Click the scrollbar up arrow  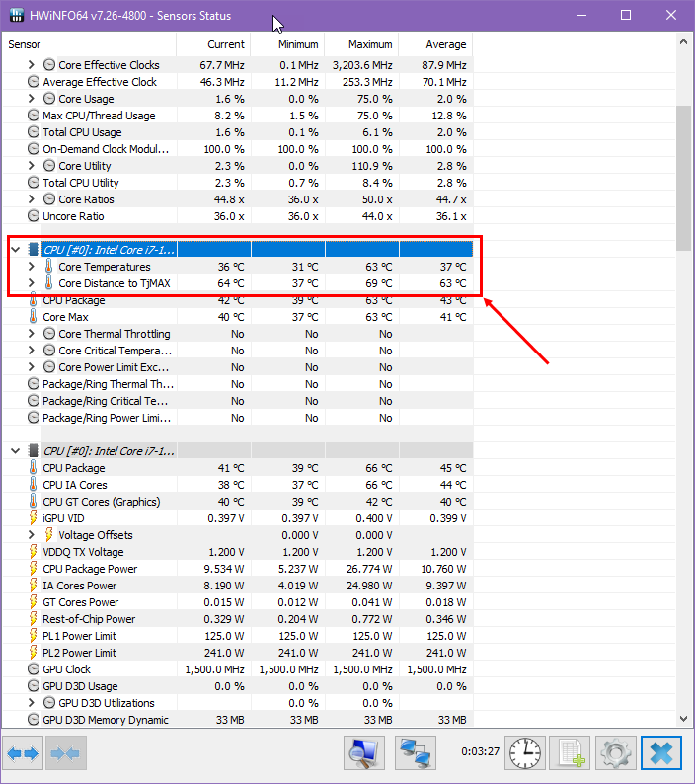[x=683, y=42]
